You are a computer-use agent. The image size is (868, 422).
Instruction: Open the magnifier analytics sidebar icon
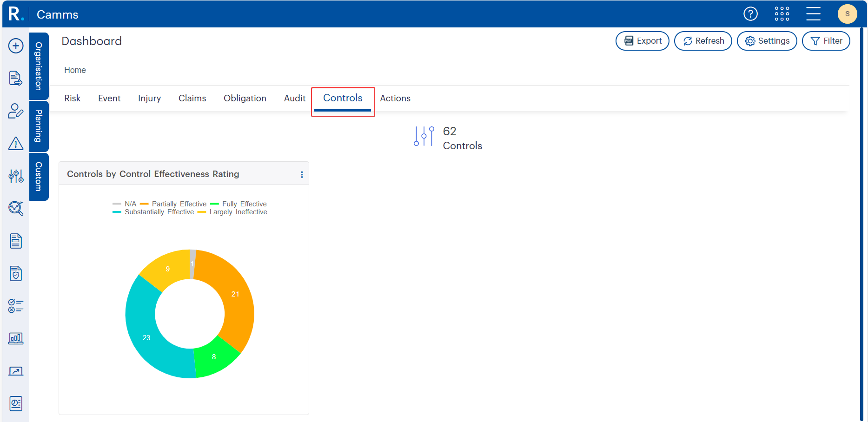tap(16, 208)
